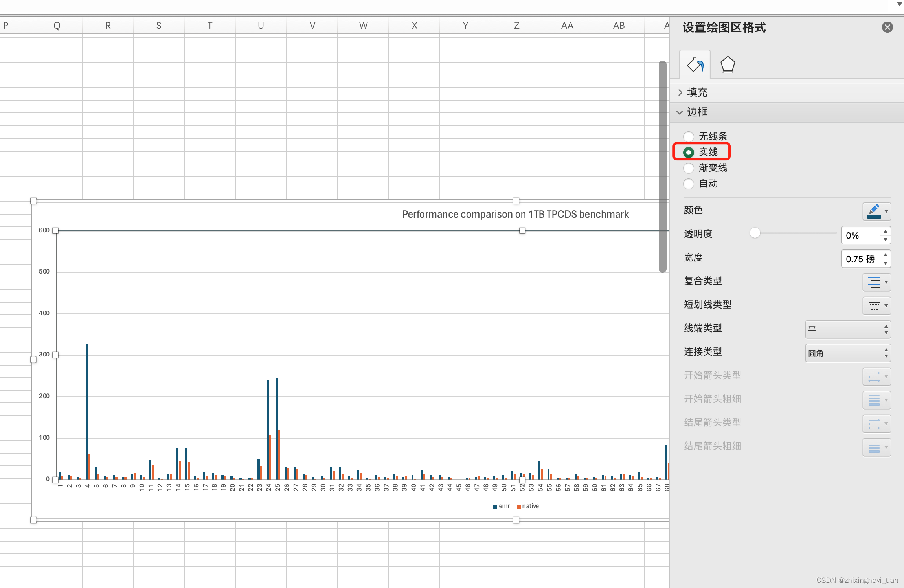Image resolution: width=904 pixels, height=588 pixels.
Task: Open the 开始箭头类型 dropdown
Action: click(876, 377)
